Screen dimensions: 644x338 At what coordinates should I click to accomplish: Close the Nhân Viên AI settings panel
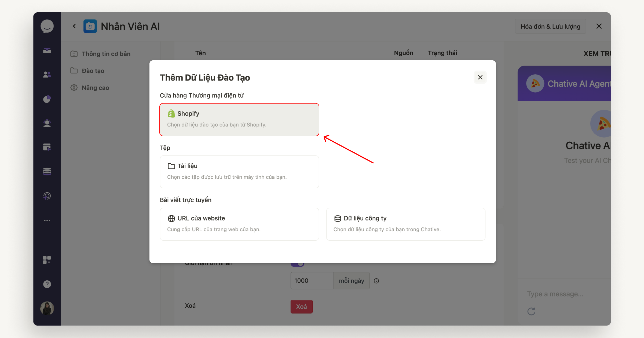pos(599,26)
